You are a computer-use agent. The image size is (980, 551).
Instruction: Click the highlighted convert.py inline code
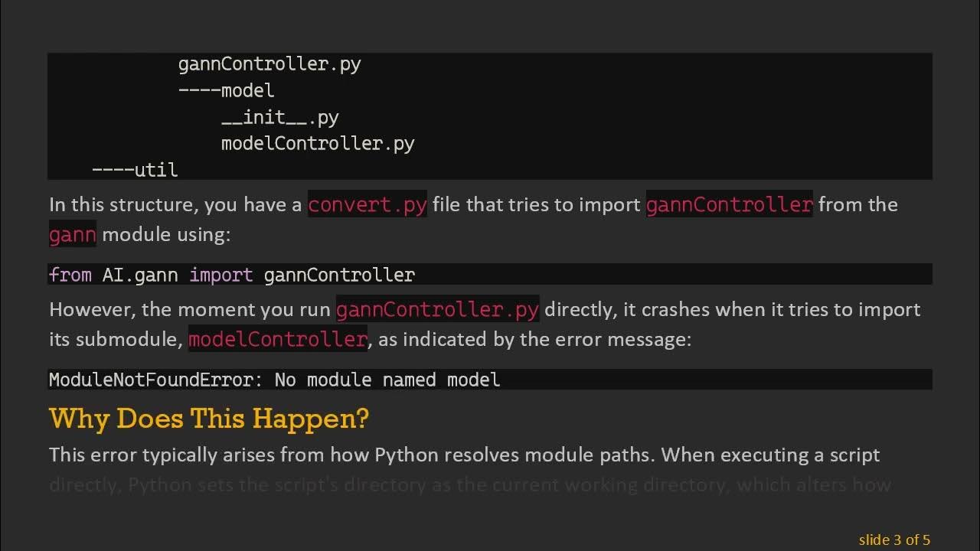pyautogui.click(x=367, y=205)
